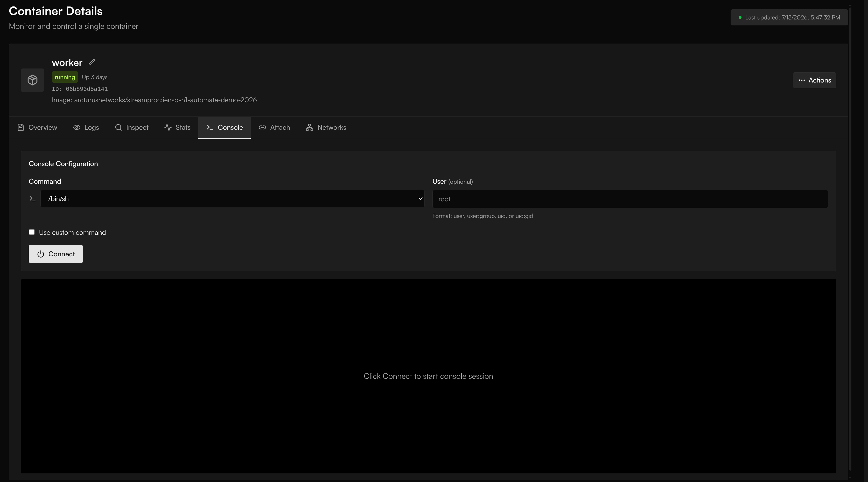Open the Actions menu
The height and width of the screenshot is (482, 868).
tap(814, 80)
